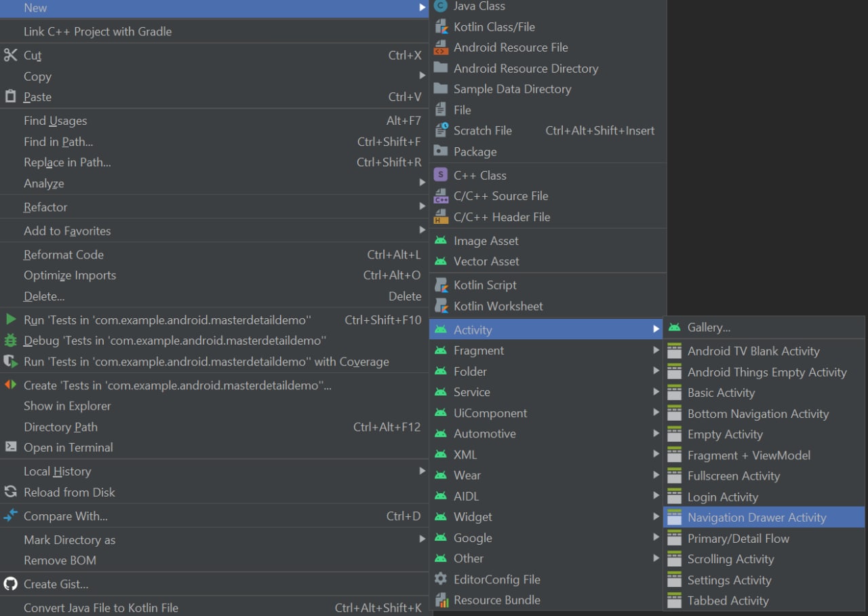Choose Package in New menu
868x616 pixels.
point(548,151)
